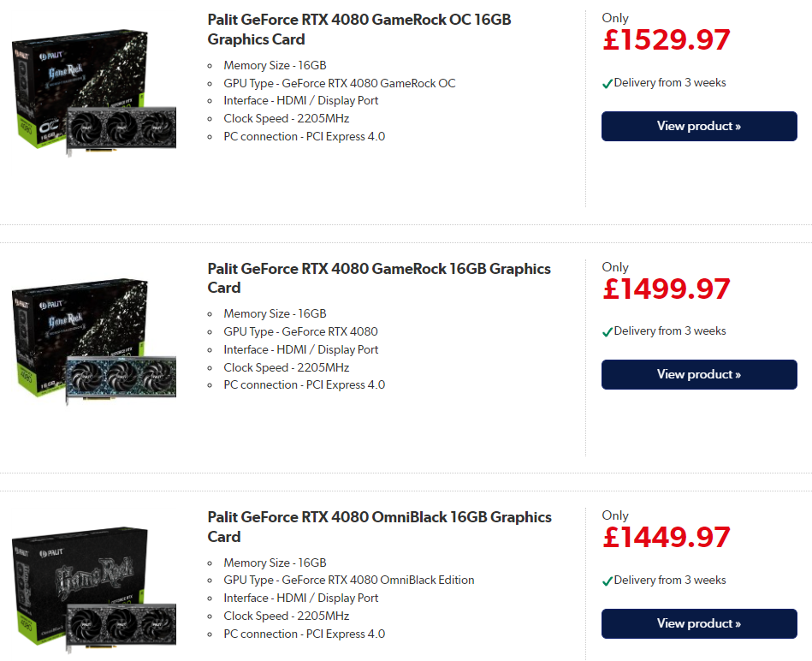Click View product for the GameRock OC card
This screenshot has height=661, width=812.
[x=699, y=126]
